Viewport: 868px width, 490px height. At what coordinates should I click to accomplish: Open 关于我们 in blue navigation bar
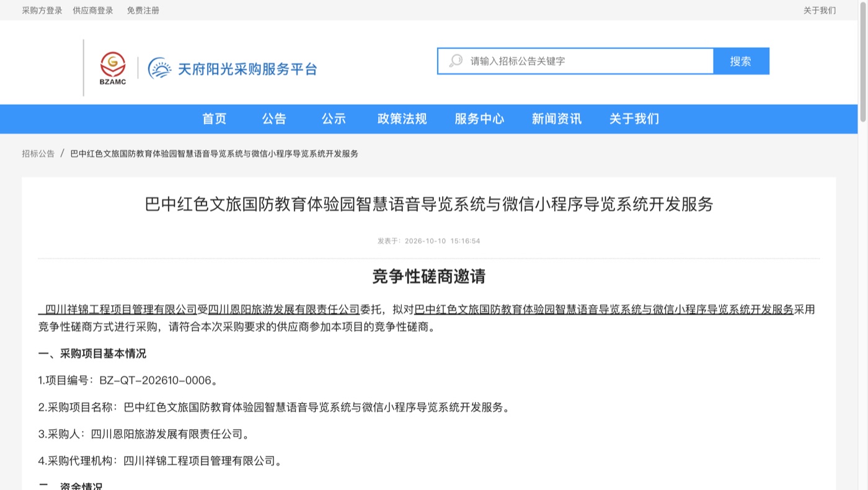(x=634, y=118)
